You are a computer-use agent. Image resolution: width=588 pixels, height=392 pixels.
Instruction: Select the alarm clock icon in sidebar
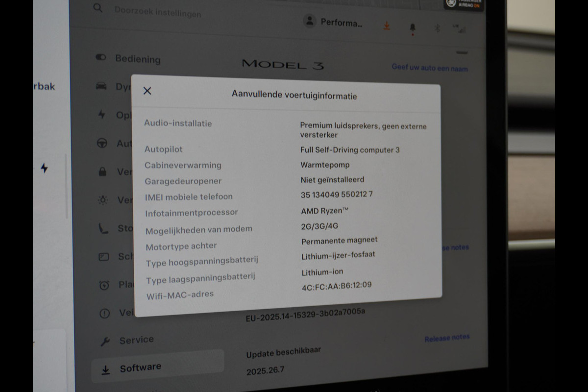[x=104, y=285]
